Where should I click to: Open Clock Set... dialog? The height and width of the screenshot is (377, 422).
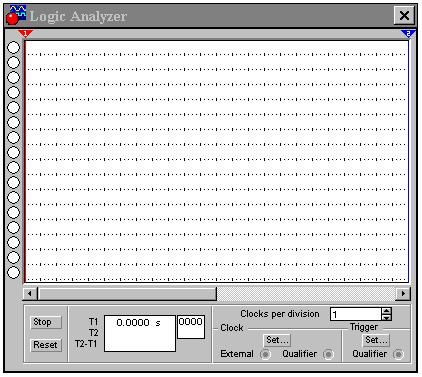pos(277,340)
